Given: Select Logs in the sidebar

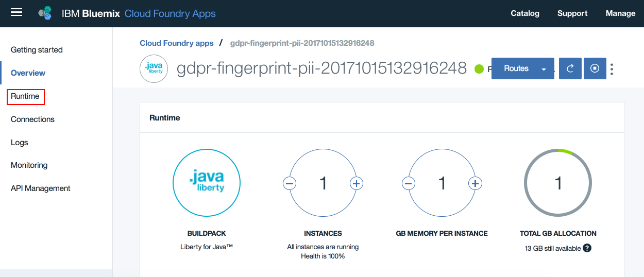Looking at the screenshot, I should (x=20, y=143).
